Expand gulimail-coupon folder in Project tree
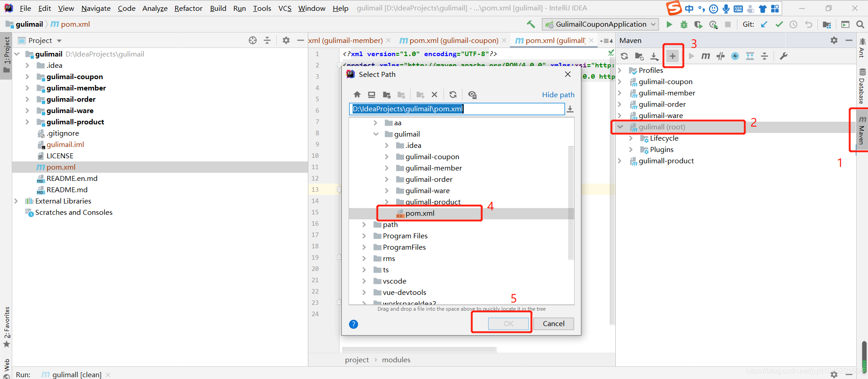The image size is (868, 379). click(x=27, y=76)
